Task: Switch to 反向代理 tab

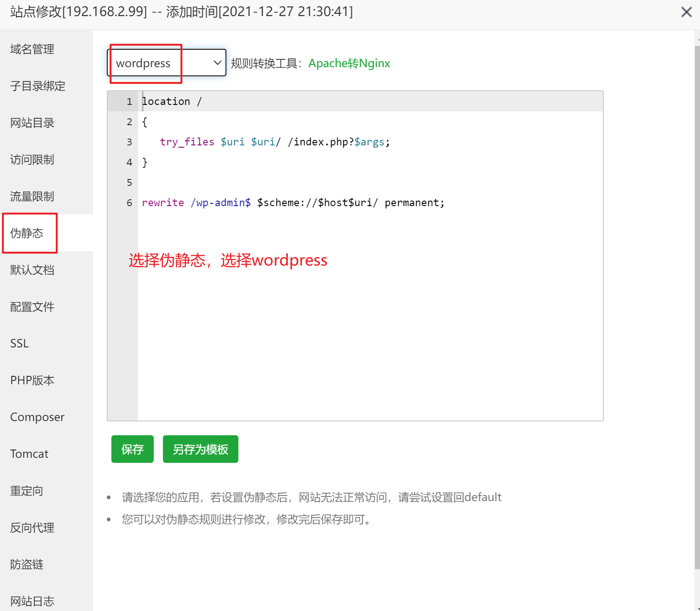Action: pos(46,527)
